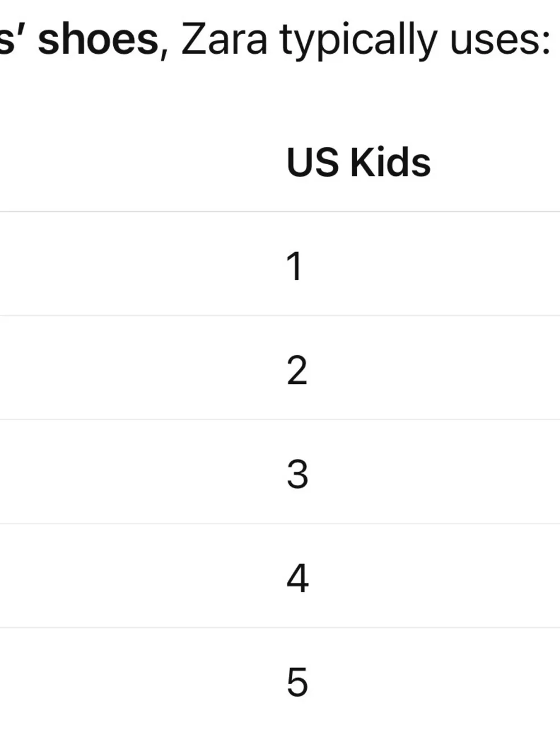Click the word "uses:" at the sentence end
560x747 pixels.
coord(501,41)
